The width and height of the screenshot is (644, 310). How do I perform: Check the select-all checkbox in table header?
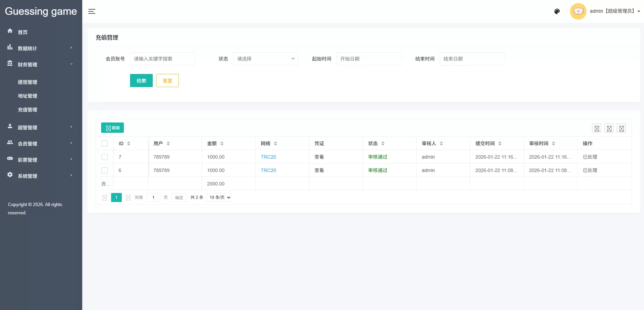point(105,143)
